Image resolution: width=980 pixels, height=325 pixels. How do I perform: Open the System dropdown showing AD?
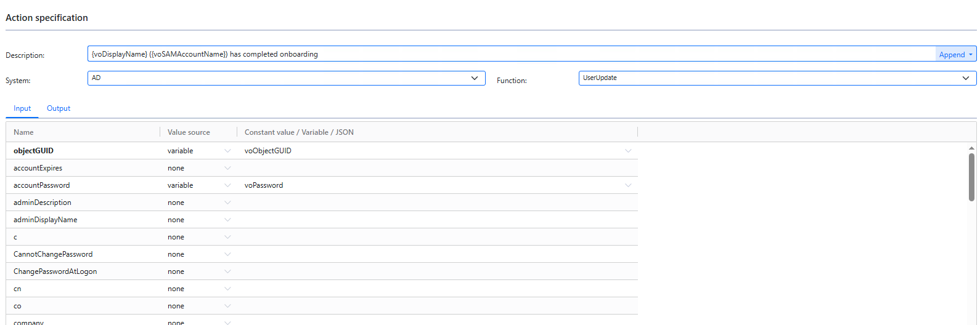click(x=287, y=78)
